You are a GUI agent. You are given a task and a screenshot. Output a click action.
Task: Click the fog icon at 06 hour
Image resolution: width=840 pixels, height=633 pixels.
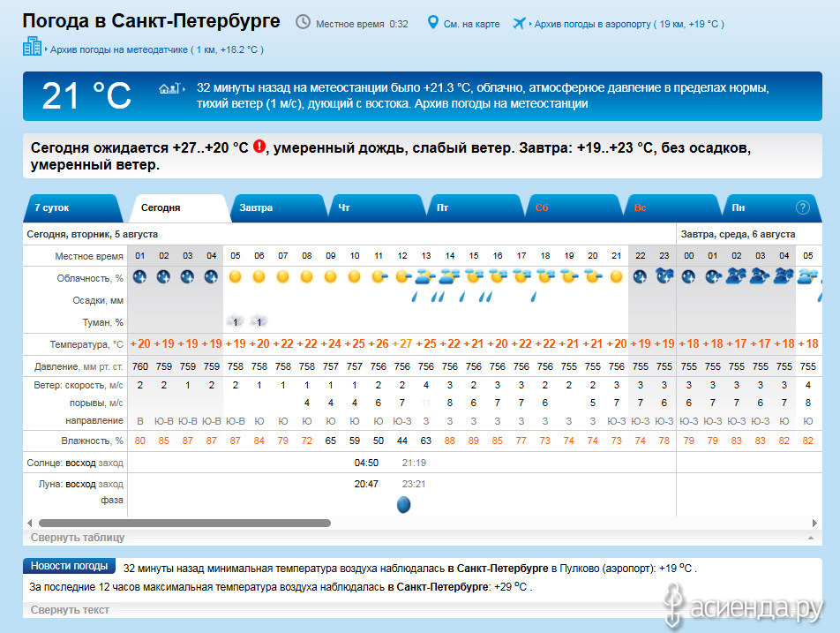[259, 321]
